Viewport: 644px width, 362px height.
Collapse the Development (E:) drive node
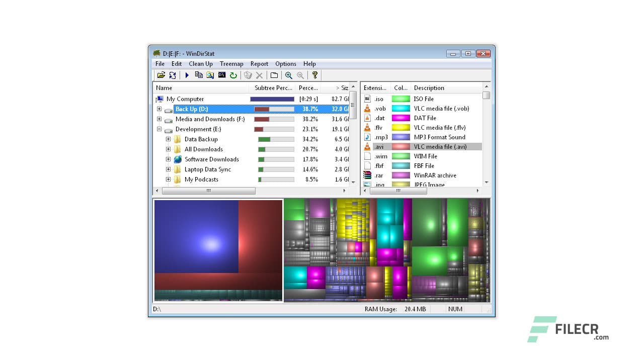point(159,129)
